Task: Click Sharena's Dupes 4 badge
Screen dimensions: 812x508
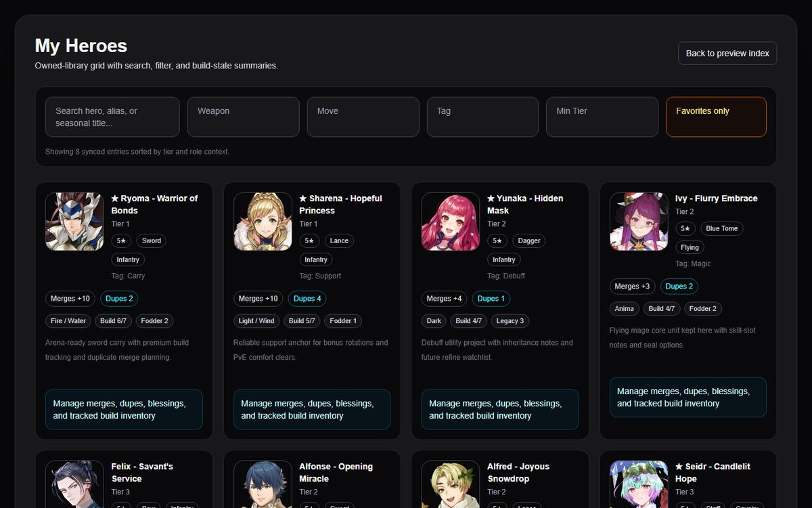Action: pyautogui.click(x=307, y=299)
